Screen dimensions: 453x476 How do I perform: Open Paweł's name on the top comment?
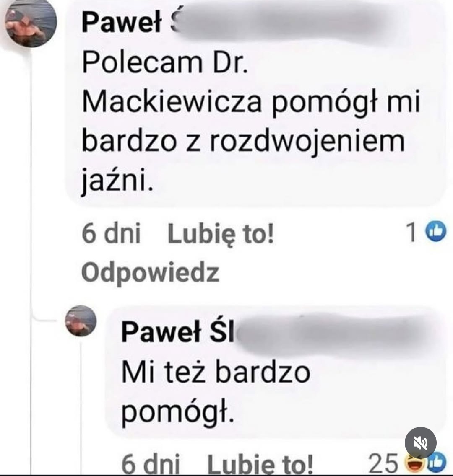click(122, 23)
